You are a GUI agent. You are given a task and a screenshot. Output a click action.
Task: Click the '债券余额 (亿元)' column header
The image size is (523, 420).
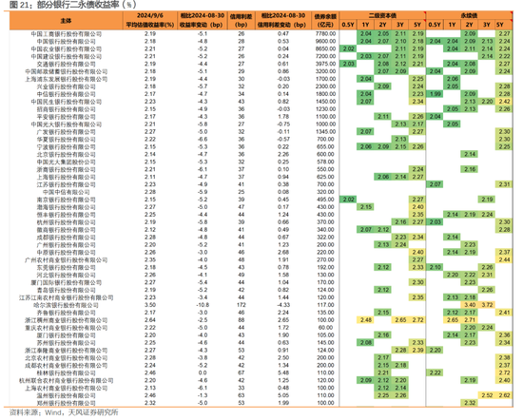[325, 20]
